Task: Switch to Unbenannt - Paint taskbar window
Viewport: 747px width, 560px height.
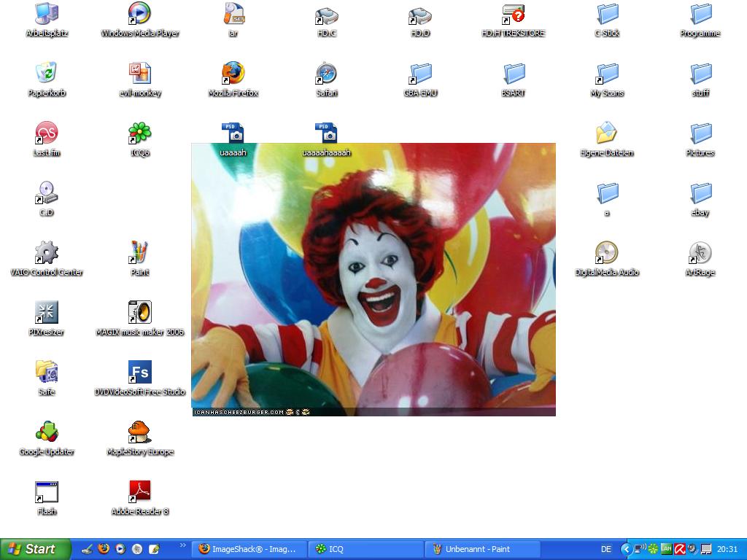Action: tap(483, 549)
